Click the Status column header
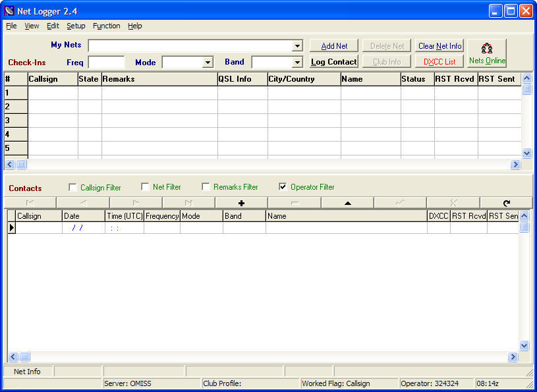537x392 pixels. click(418, 79)
